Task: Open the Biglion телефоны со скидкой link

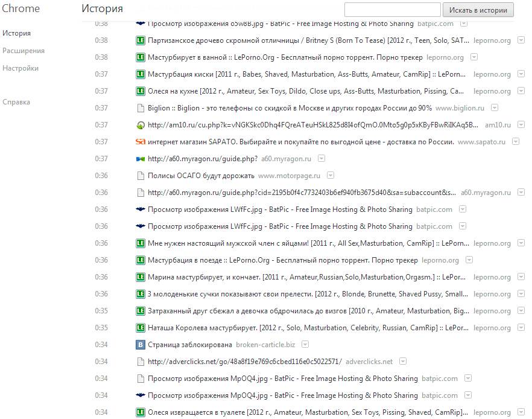Action: tap(290, 108)
